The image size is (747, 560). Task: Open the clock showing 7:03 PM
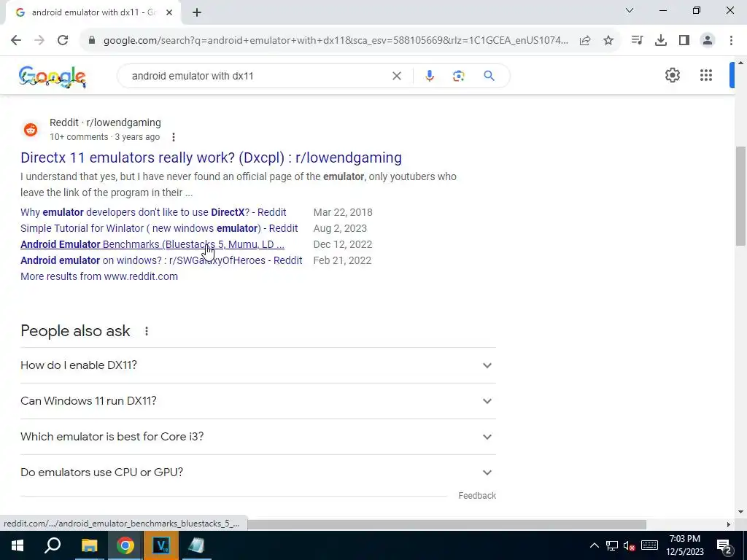pyautogui.click(x=685, y=545)
